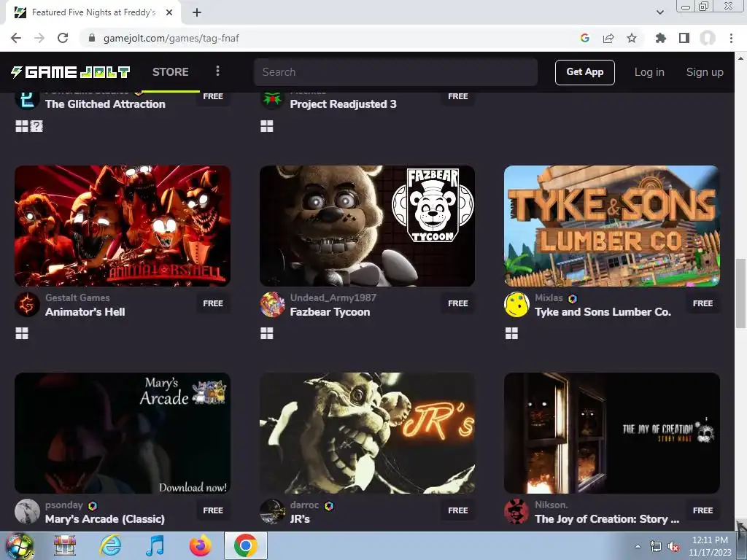The image size is (747, 560).
Task: Click the Animator's Hell title link
Action: [x=85, y=312]
